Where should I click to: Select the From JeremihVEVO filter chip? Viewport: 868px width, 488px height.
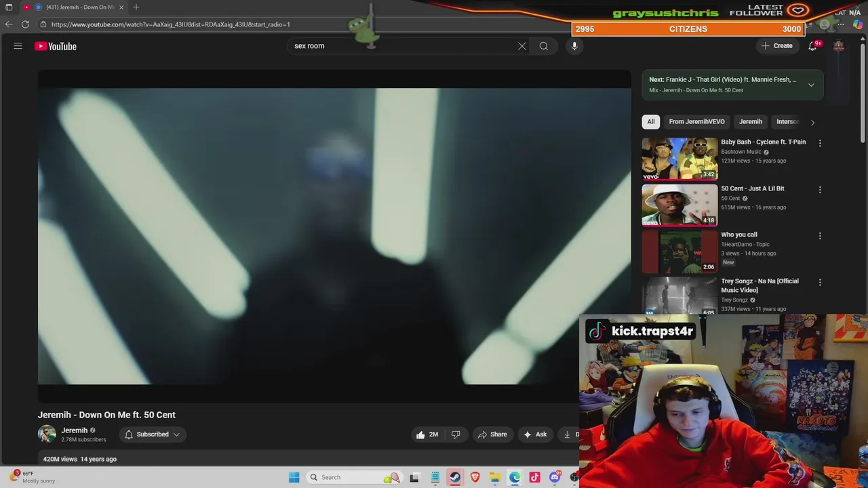[696, 122]
